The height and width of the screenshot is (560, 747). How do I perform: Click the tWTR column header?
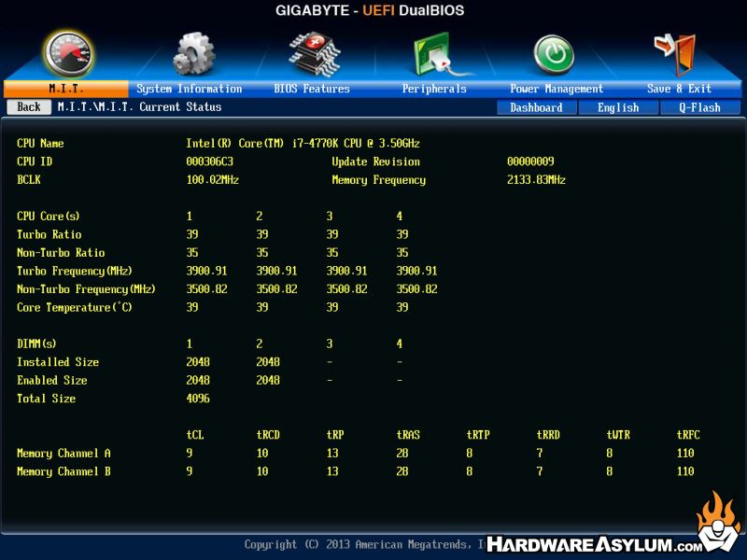(x=618, y=435)
